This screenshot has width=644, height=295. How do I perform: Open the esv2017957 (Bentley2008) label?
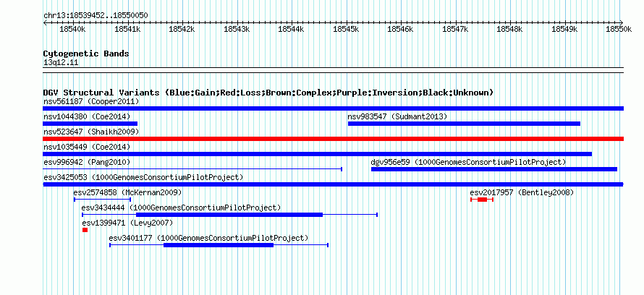pos(522,192)
